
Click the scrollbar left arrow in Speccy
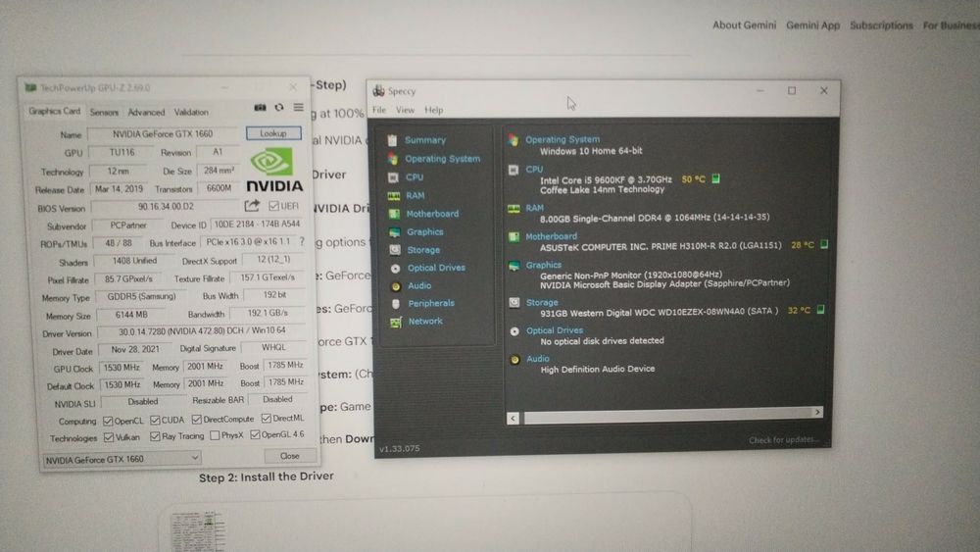pos(514,419)
